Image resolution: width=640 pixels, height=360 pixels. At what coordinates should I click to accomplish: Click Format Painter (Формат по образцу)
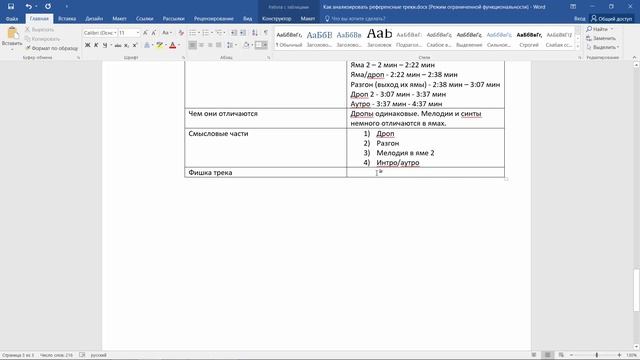coord(51,48)
